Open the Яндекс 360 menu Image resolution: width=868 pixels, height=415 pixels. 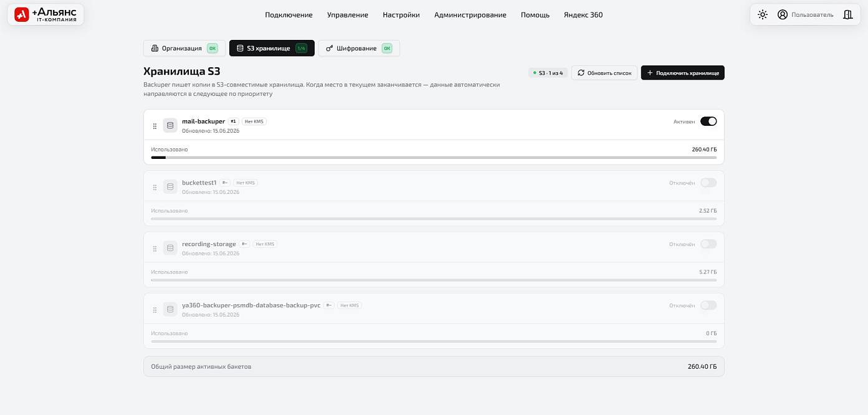coord(583,15)
